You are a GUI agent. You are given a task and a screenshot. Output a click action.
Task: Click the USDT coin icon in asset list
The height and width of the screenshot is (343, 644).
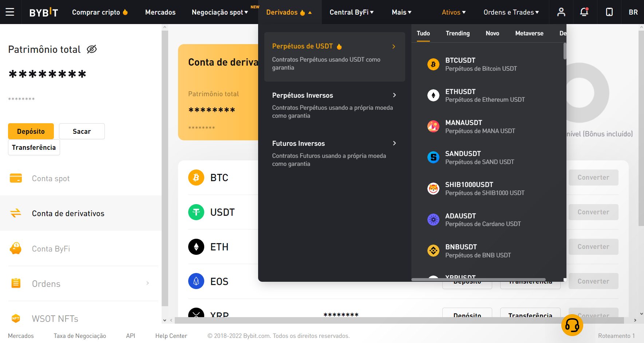(x=196, y=212)
